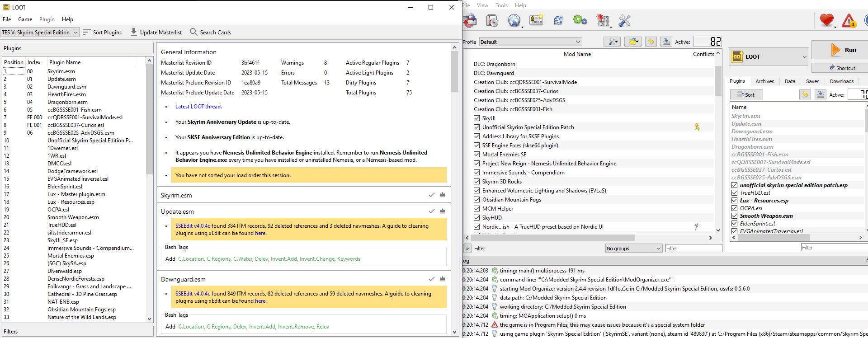The image size is (868, 338).
Task: Toggle the SkyUI mod checkbox
Action: point(476,118)
